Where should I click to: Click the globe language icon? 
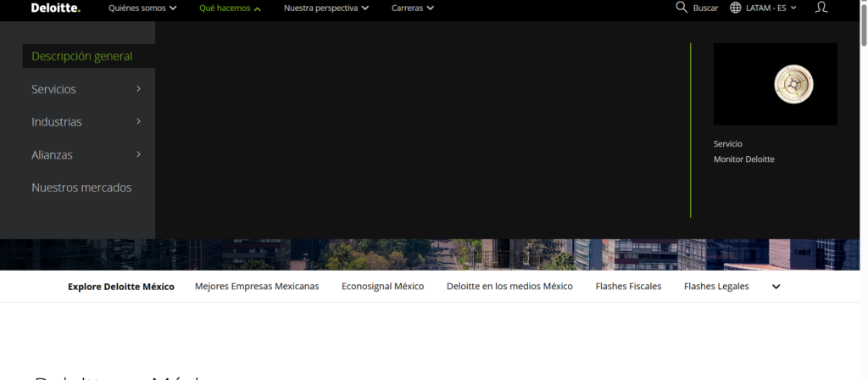pyautogui.click(x=735, y=8)
